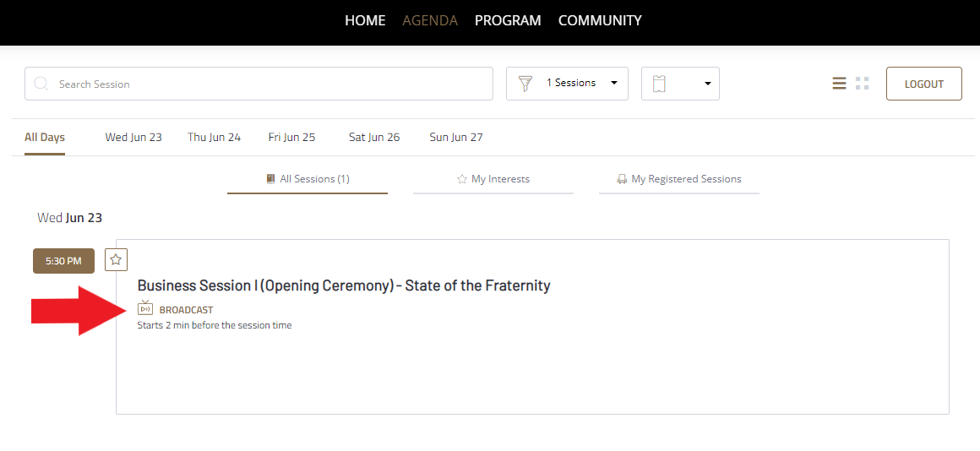Click the broadcast TV icon
The height and width of the screenshot is (451, 980).
tap(145, 308)
